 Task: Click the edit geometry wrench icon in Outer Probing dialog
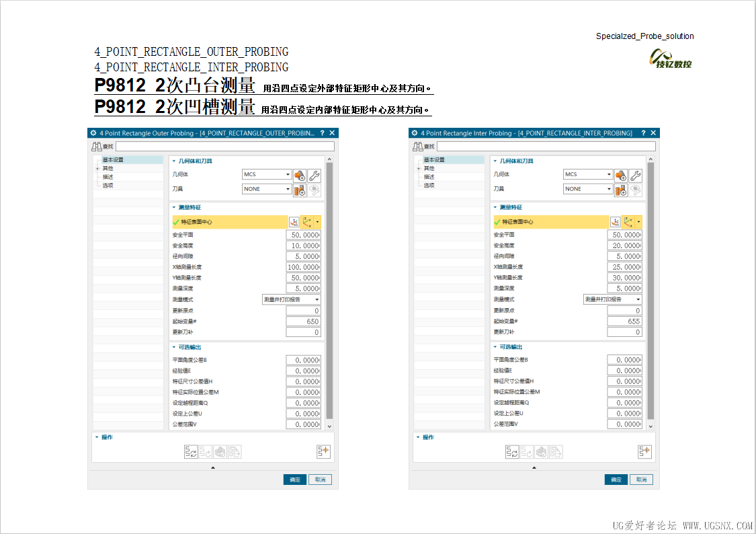314,176
